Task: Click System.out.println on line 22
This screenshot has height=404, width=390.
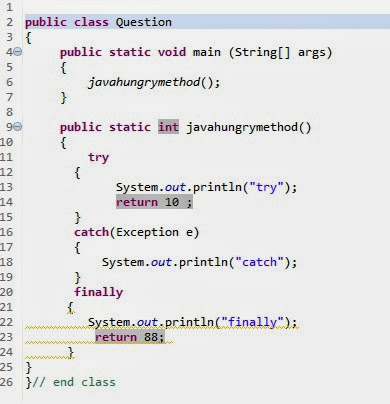Action: (151, 322)
